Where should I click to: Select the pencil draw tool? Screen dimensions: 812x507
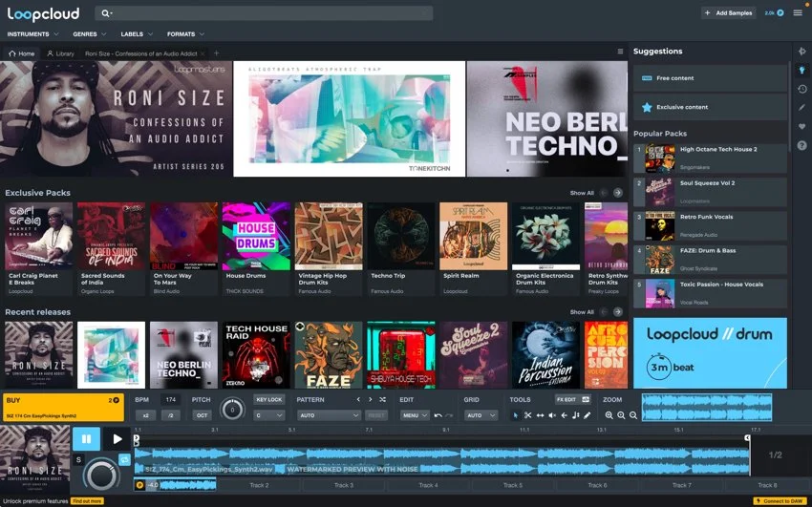[588, 415]
